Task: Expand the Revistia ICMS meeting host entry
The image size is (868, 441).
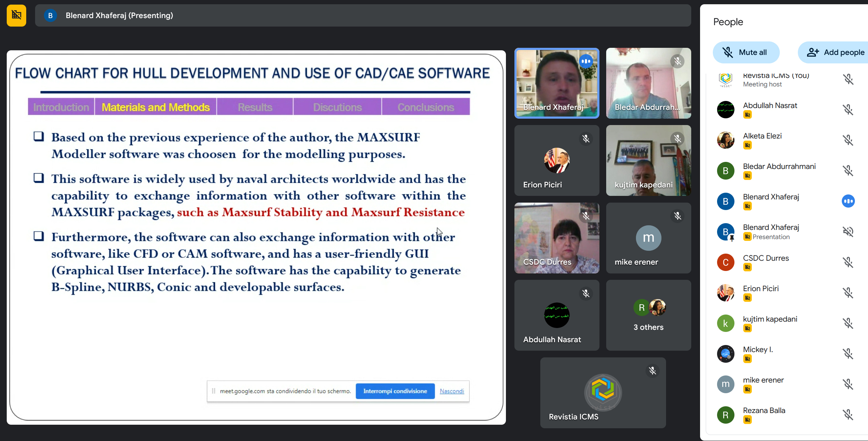Action: (776, 80)
